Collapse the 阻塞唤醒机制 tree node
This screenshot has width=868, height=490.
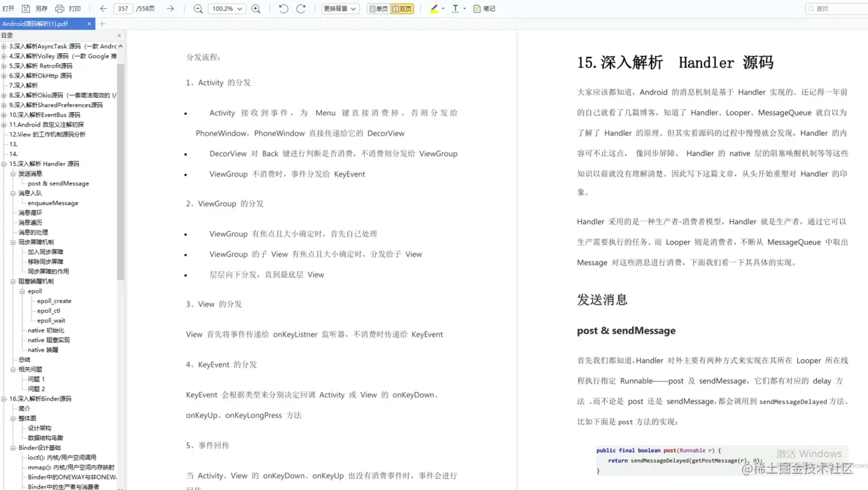coord(13,281)
